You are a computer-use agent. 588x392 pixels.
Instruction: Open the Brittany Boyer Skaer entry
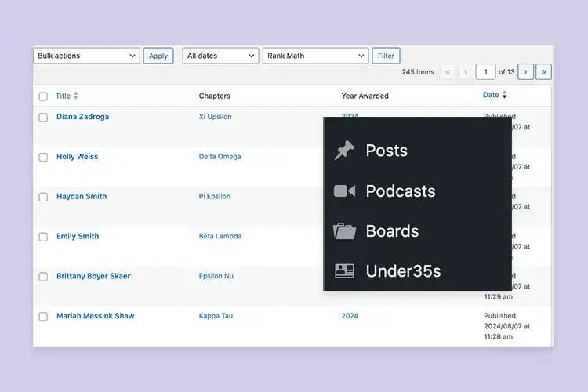point(93,276)
